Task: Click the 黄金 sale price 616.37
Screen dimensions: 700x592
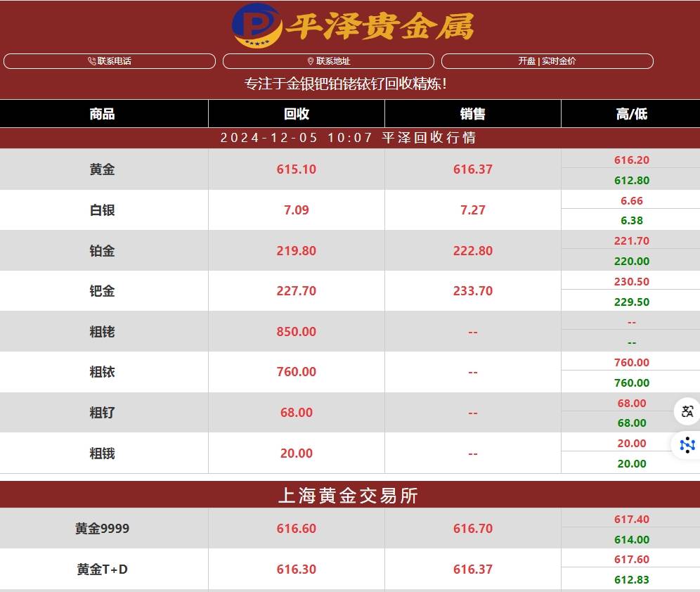Action: (x=473, y=169)
